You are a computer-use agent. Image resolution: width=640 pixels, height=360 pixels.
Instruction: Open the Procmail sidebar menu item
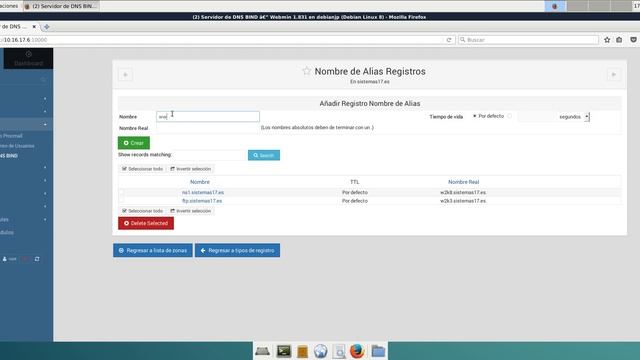(x=11, y=136)
